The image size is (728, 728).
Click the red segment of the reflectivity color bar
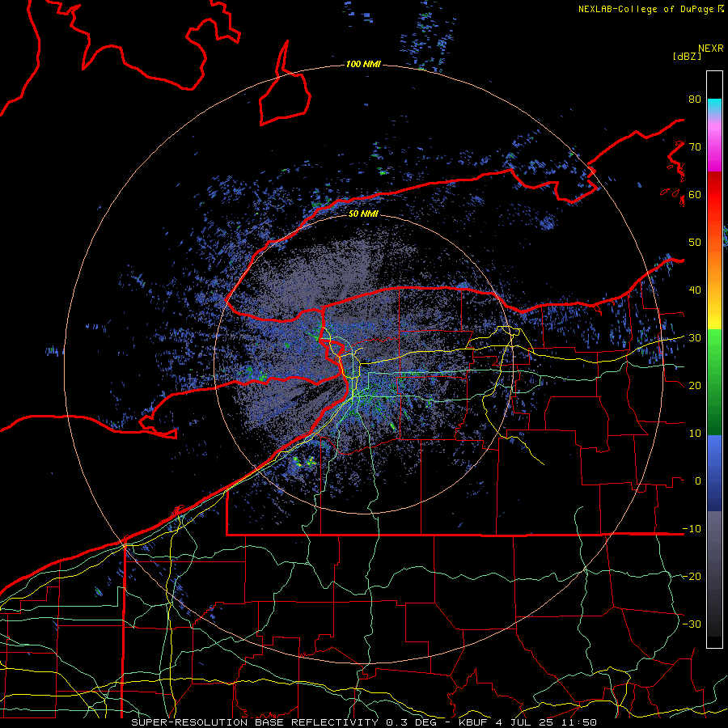click(x=714, y=195)
